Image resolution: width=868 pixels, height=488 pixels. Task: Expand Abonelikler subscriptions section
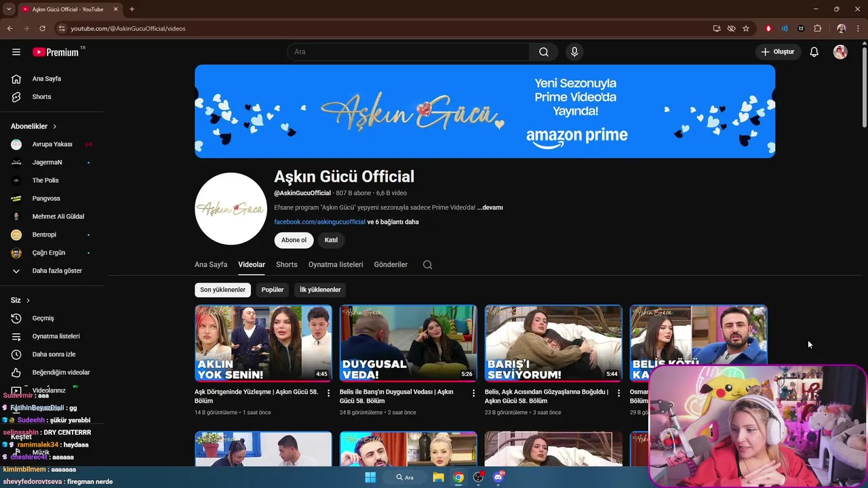34,126
